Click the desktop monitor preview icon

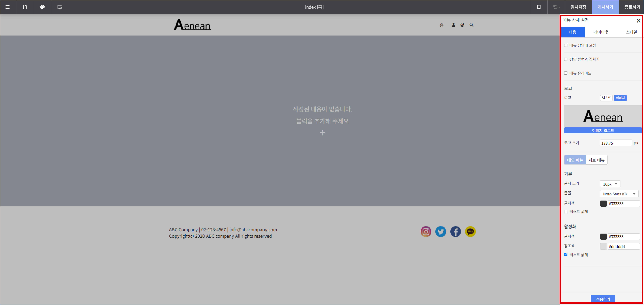(60, 7)
